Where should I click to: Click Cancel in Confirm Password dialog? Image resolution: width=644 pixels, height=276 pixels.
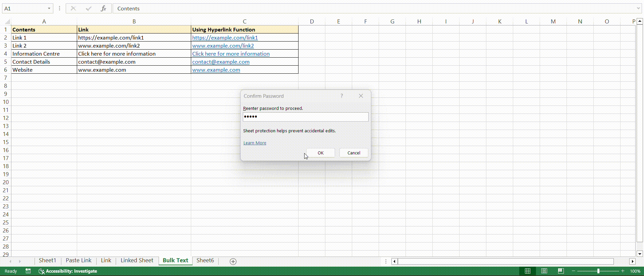[x=354, y=153]
